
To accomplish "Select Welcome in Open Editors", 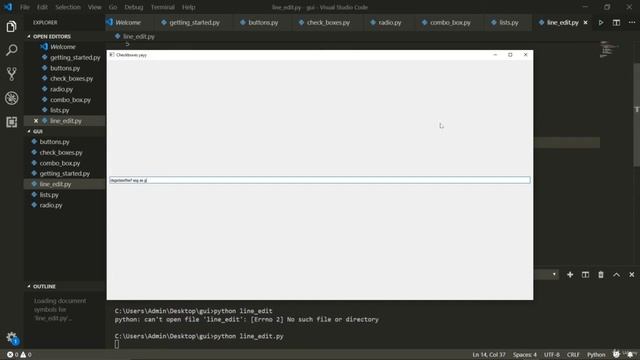I will [64, 47].
